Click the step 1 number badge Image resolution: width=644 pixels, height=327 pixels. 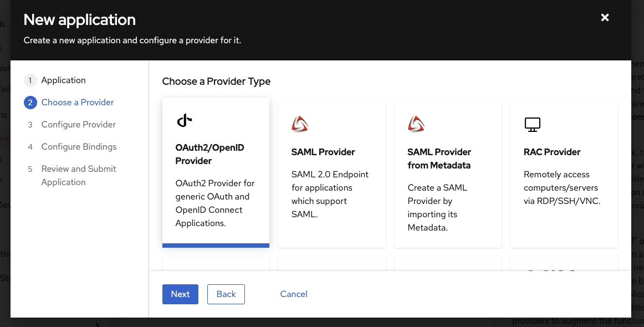(x=30, y=80)
